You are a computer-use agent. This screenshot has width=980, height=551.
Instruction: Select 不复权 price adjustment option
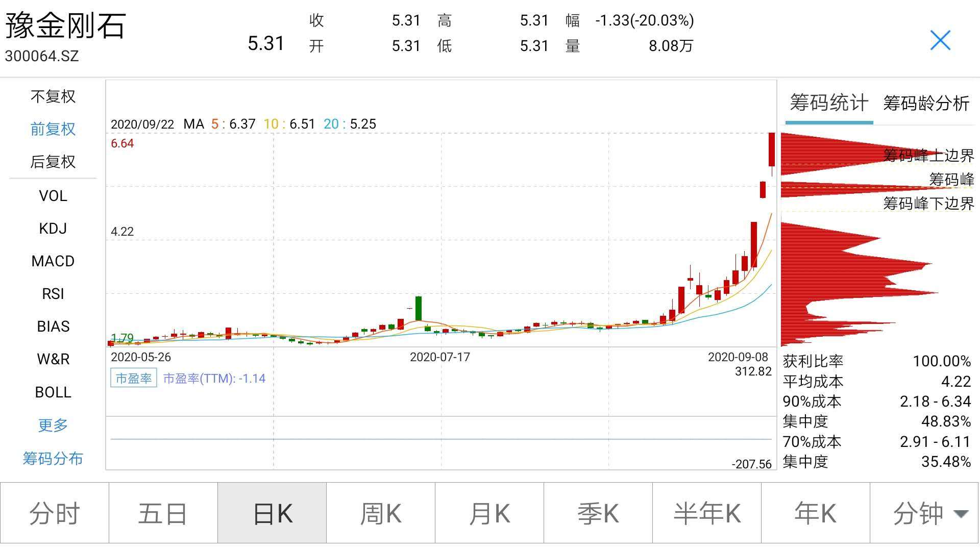(53, 96)
